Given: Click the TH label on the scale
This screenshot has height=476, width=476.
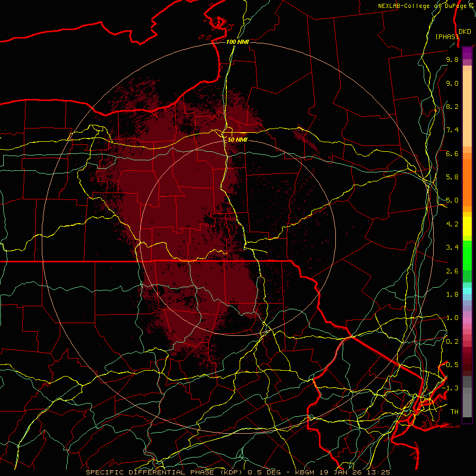Looking at the screenshot, I should [454, 412].
